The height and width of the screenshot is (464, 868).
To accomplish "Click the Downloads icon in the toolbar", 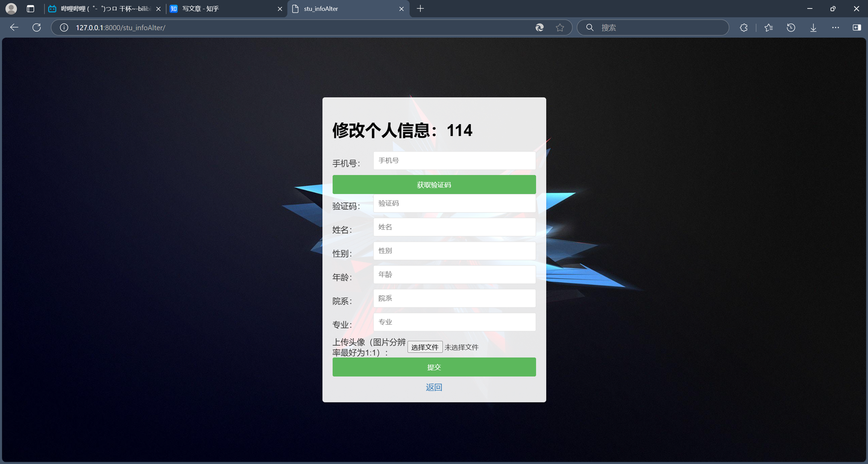I will (x=813, y=27).
